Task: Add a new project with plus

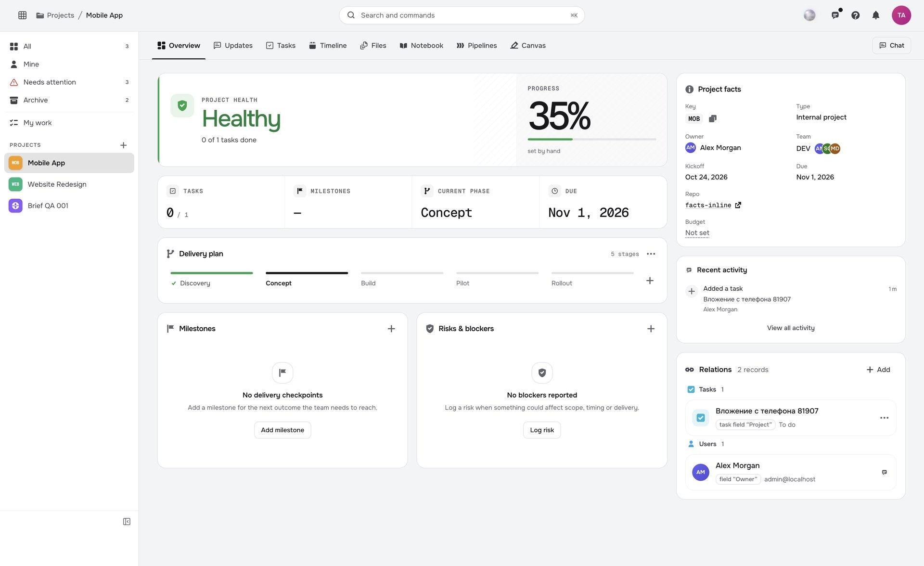Action: click(123, 145)
